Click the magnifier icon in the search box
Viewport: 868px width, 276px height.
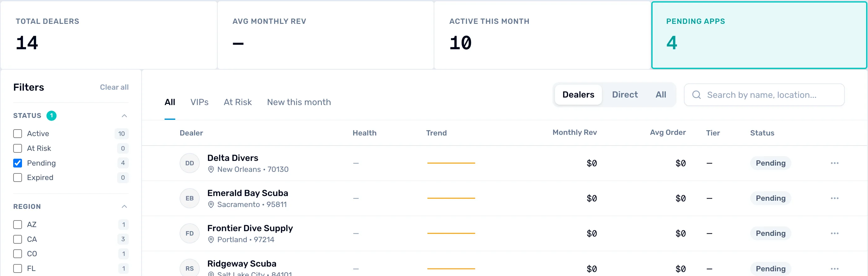(x=697, y=95)
